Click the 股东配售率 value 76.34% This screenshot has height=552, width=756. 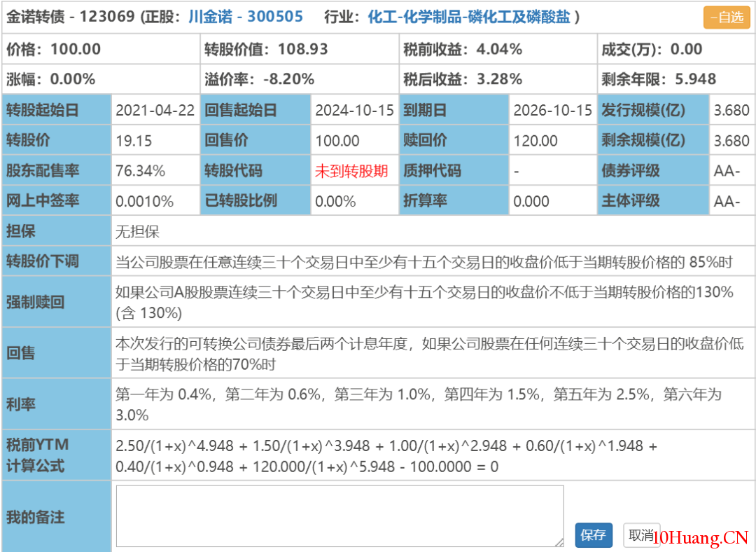click(x=140, y=171)
